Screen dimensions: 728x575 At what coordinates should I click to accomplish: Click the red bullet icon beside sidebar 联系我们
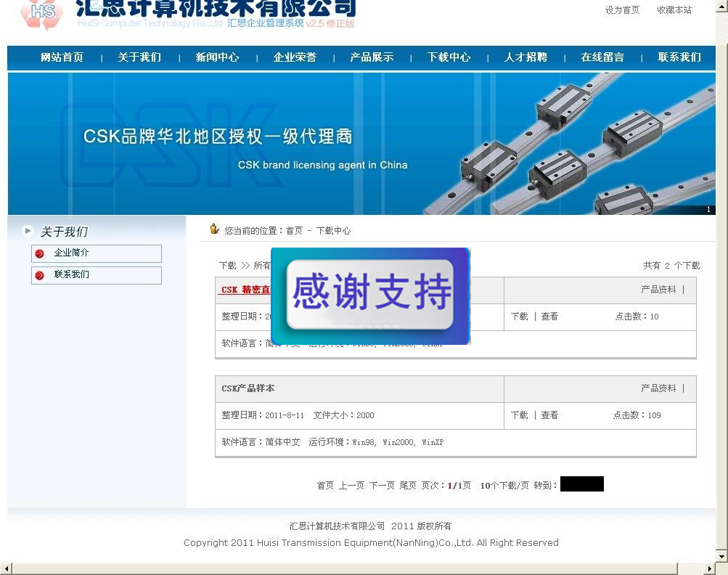(39, 275)
